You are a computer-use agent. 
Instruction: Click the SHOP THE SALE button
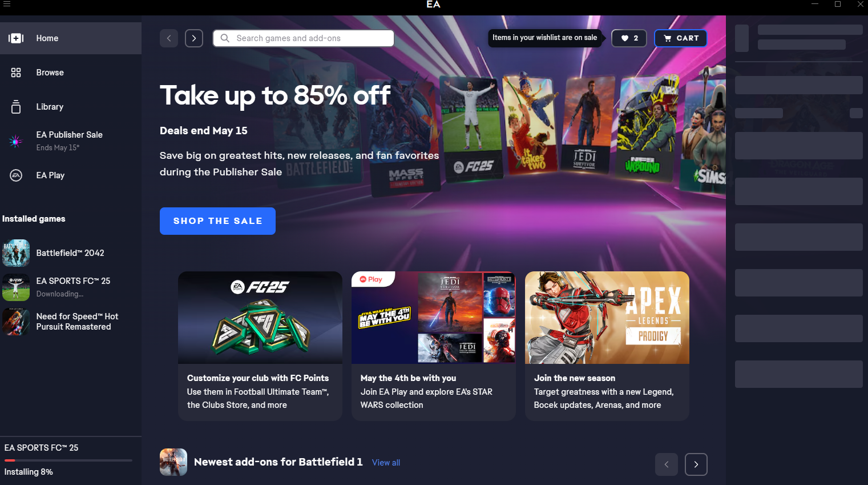pos(217,221)
